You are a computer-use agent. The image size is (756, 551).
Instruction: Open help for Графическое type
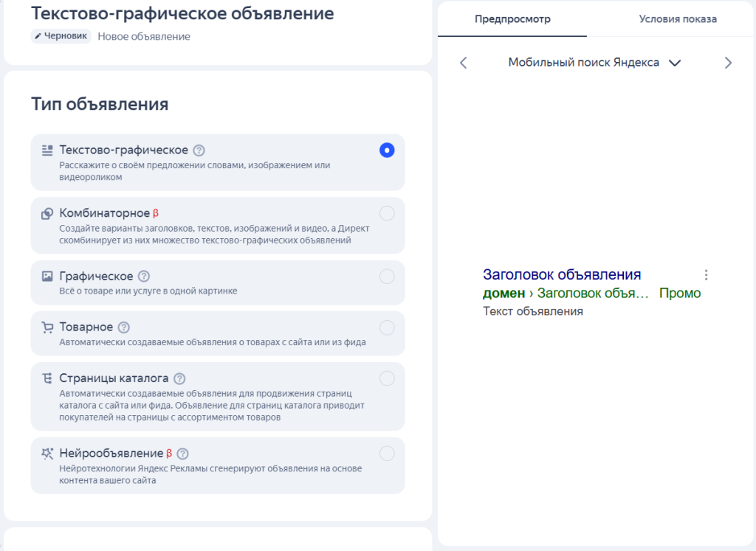click(x=144, y=277)
